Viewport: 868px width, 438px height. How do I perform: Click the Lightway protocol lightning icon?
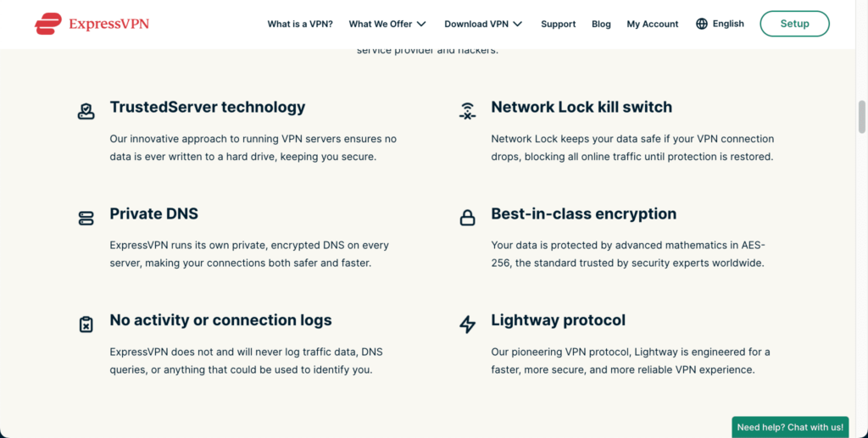[467, 324]
